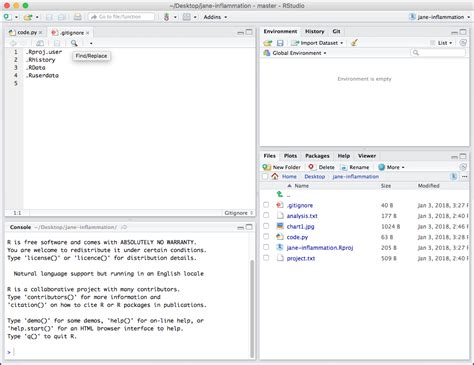Check the jane-inflammation.Rproj file checkbox
The image size is (474, 365).
tap(266, 247)
